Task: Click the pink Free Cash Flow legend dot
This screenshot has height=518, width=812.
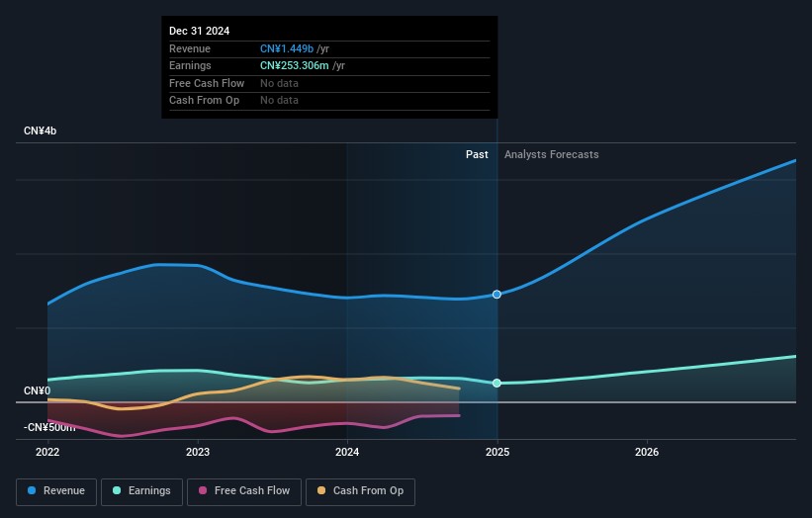Action: [203, 490]
